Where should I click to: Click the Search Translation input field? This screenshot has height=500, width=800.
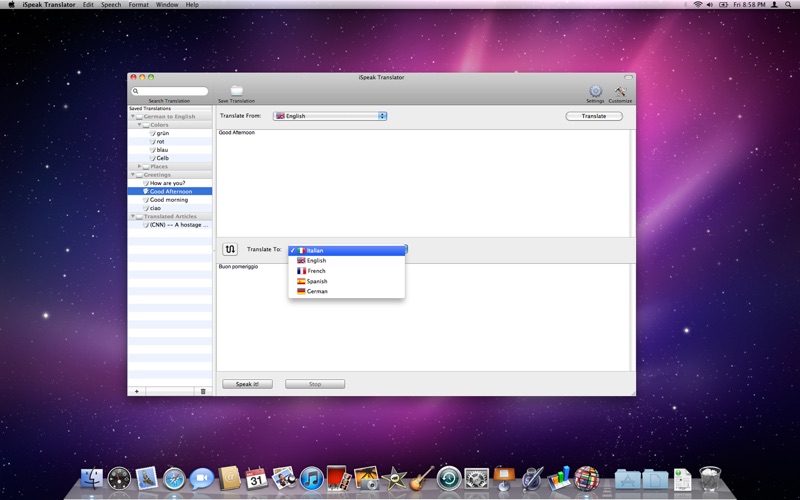(x=170, y=91)
